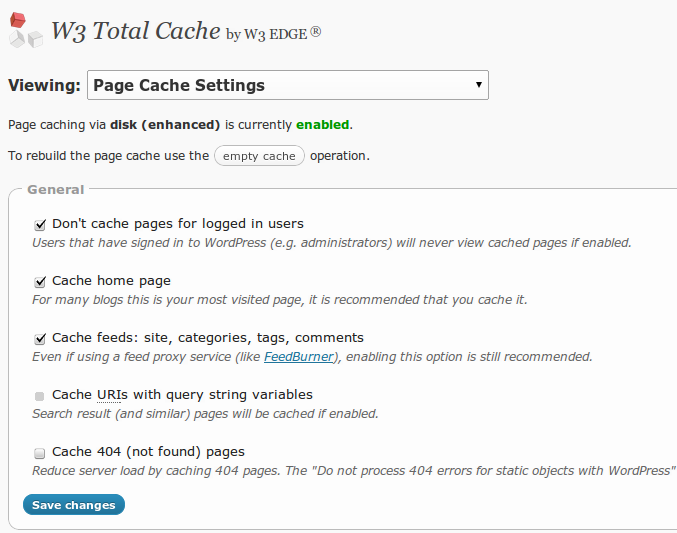Click the Don't cache pages for logged in users label
The width and height of the screenshot is (677, 533).
pos(178,224)
